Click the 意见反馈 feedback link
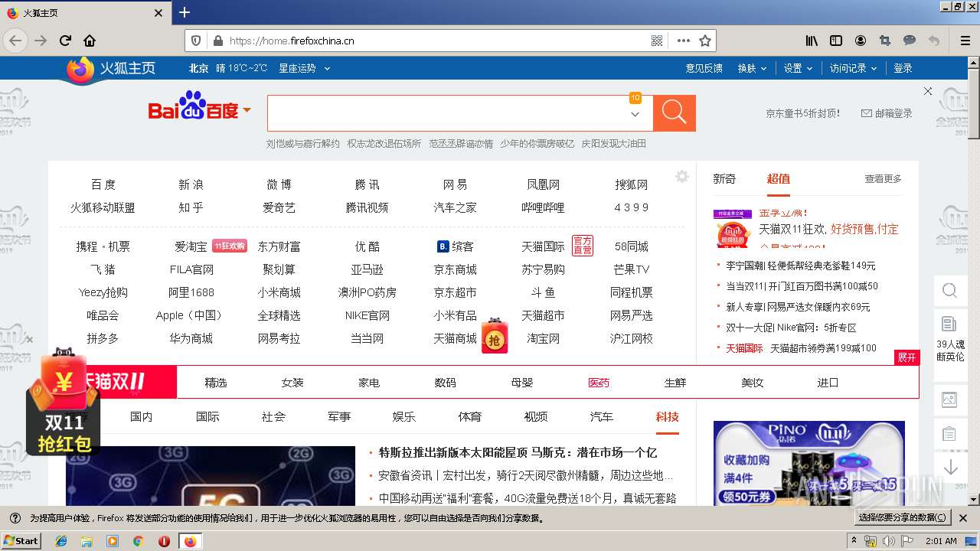This screenshot has width=980, height=551. point(704,68)
